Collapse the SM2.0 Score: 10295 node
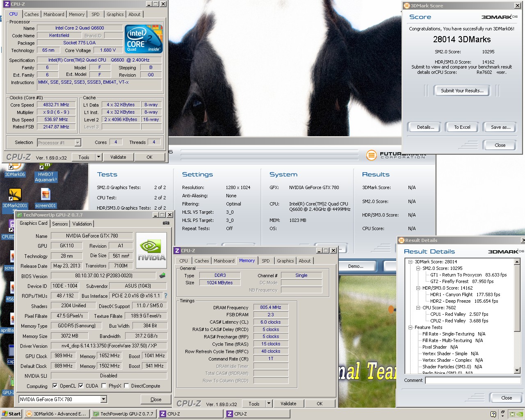525x420 pixels. click(418, 268)
